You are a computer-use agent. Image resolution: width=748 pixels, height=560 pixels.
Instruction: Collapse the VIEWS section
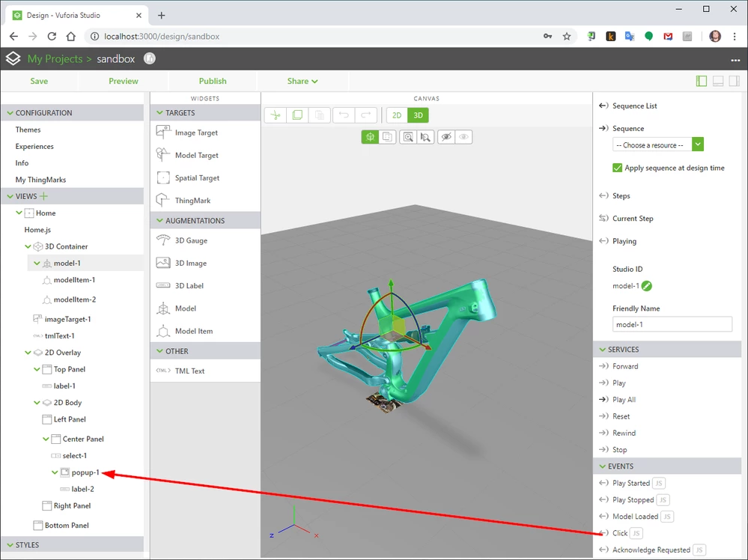pos(10,196)
